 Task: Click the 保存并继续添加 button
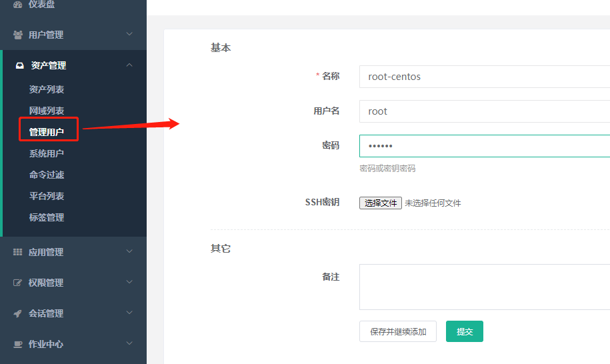point(398,331)
